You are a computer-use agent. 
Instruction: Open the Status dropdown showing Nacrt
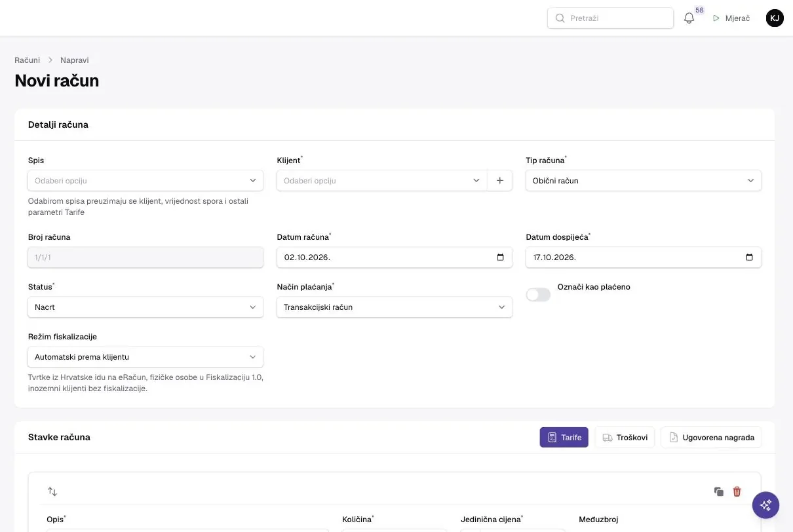pos(145,307)
